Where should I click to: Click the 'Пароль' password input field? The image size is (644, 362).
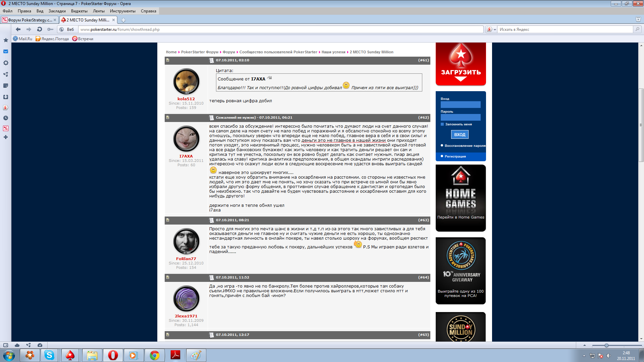[460, 117]
